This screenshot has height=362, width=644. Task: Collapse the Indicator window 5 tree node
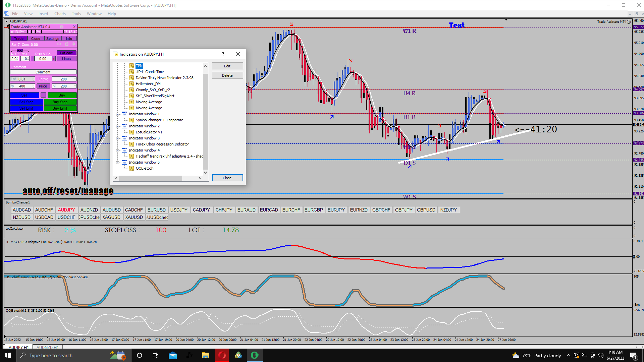118,163
